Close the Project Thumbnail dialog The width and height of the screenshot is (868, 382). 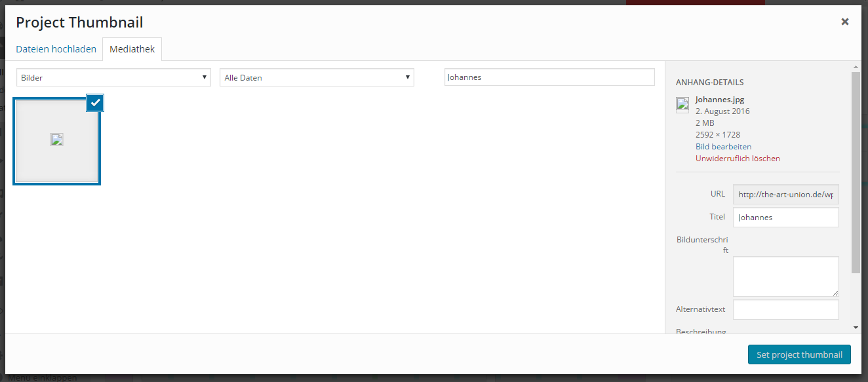(845, 22)
